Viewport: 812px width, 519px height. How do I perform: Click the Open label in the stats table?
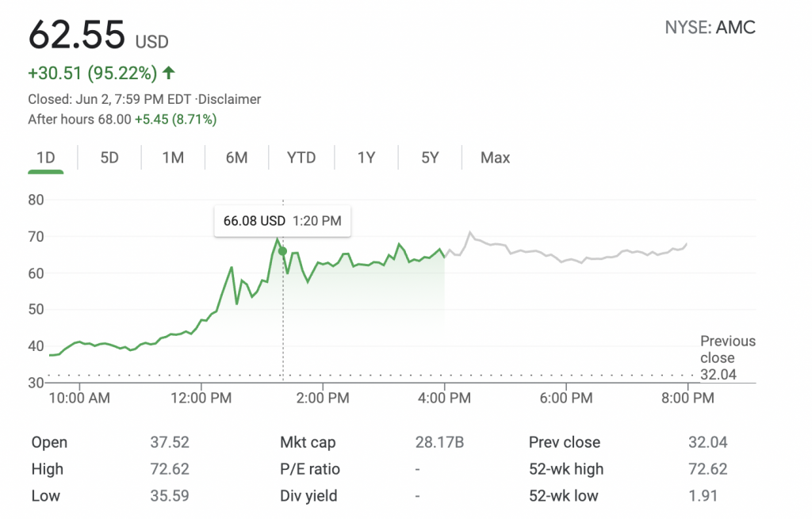point(49,442)
